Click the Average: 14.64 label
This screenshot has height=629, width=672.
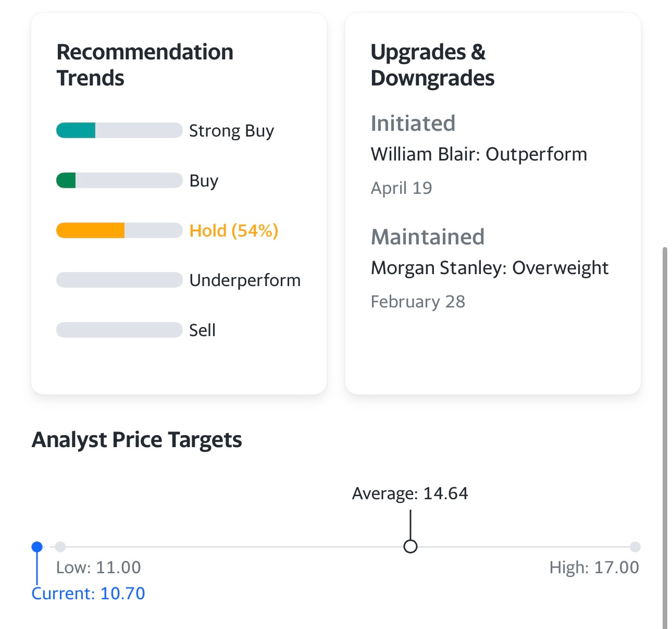coord(410,494)
